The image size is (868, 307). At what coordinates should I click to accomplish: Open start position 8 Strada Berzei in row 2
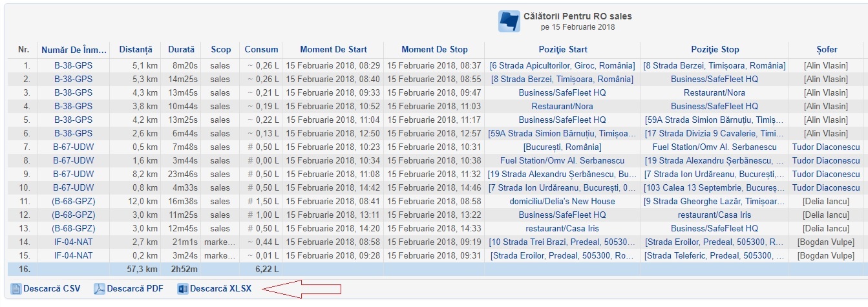click(562, 79)
